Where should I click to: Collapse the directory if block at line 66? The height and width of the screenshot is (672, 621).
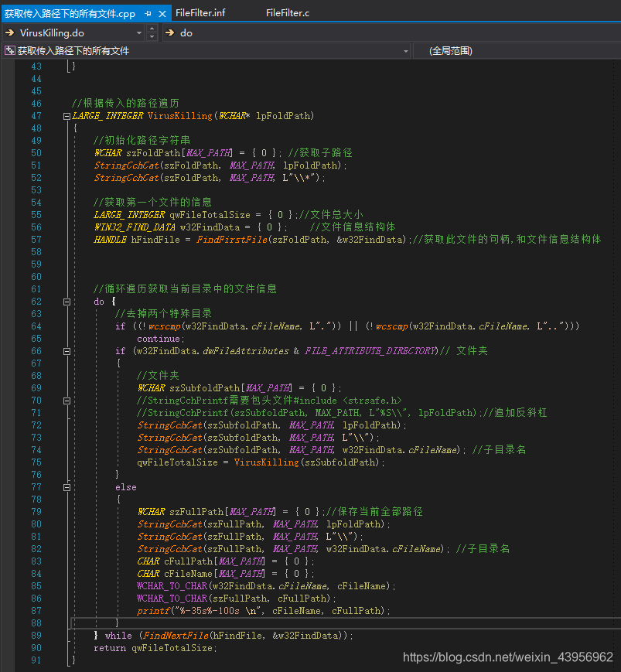[x=67, y=351]
